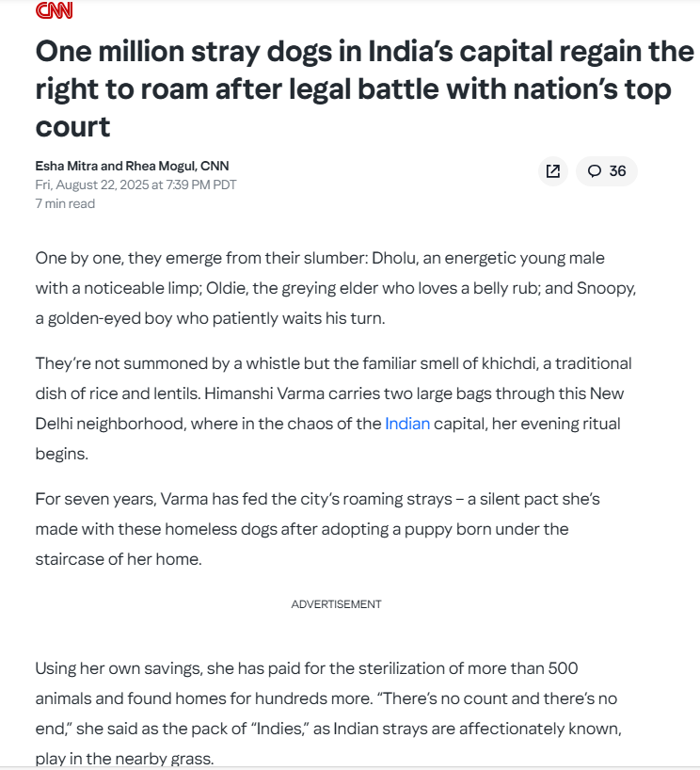The width and height of the screenshot is (700, 770).
Task: Click the stray dogs article headline
Action: click(x=364, y=88)
